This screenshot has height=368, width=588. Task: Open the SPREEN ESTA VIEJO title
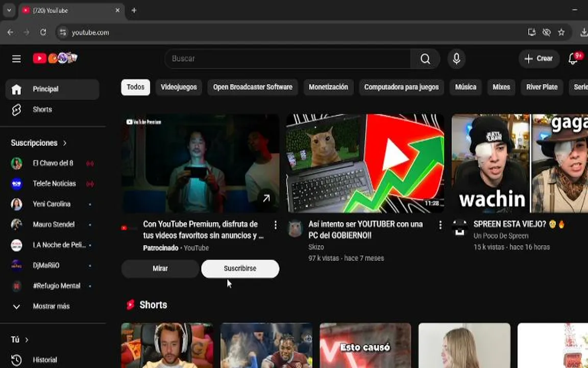520,224
